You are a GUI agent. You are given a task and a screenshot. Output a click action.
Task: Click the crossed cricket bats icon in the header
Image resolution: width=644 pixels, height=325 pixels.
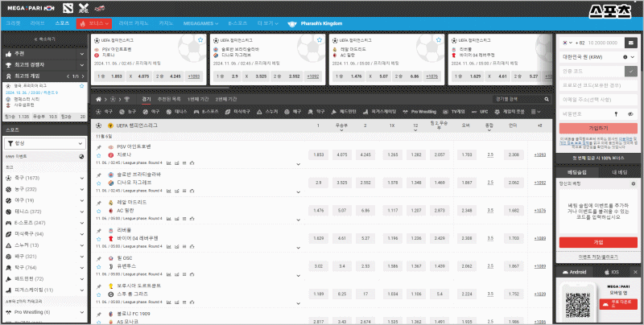tap(84, 8)
